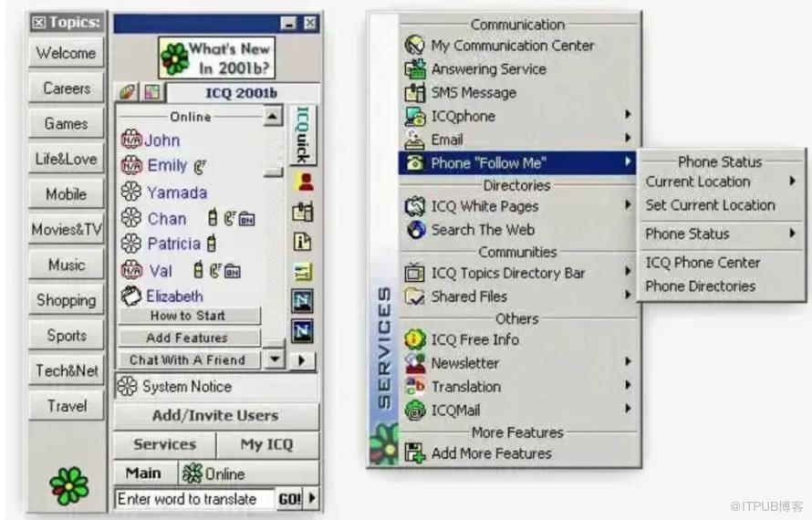The image size is (812, 520).
Task: Click the 'Enter word to translate' field
Action: (194, 499)
